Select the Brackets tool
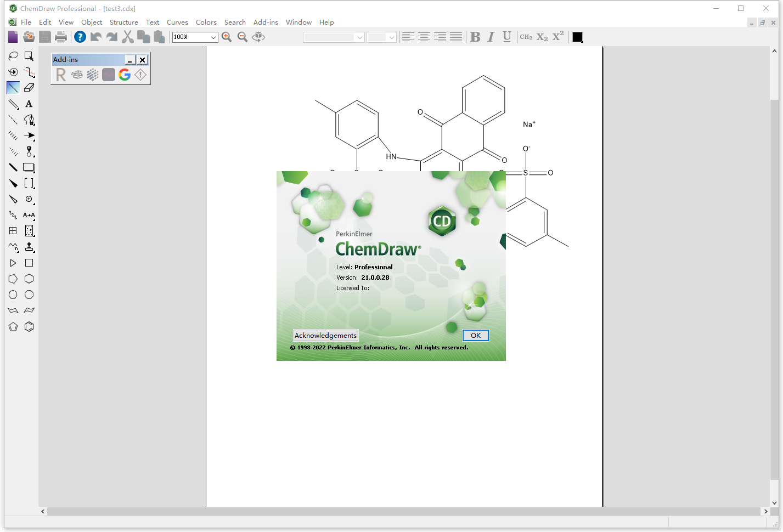 click(x=29, y=183)
